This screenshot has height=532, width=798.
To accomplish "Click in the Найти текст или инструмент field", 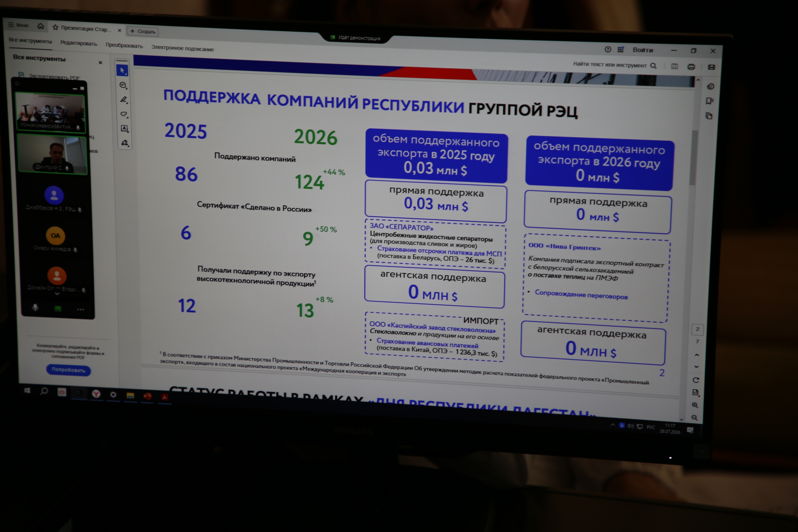I will [610, 64].
